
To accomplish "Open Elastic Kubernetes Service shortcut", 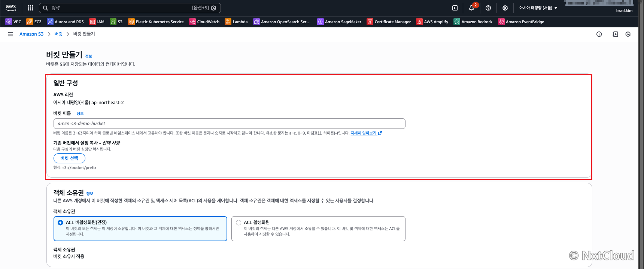I will (x=156, y=22).
